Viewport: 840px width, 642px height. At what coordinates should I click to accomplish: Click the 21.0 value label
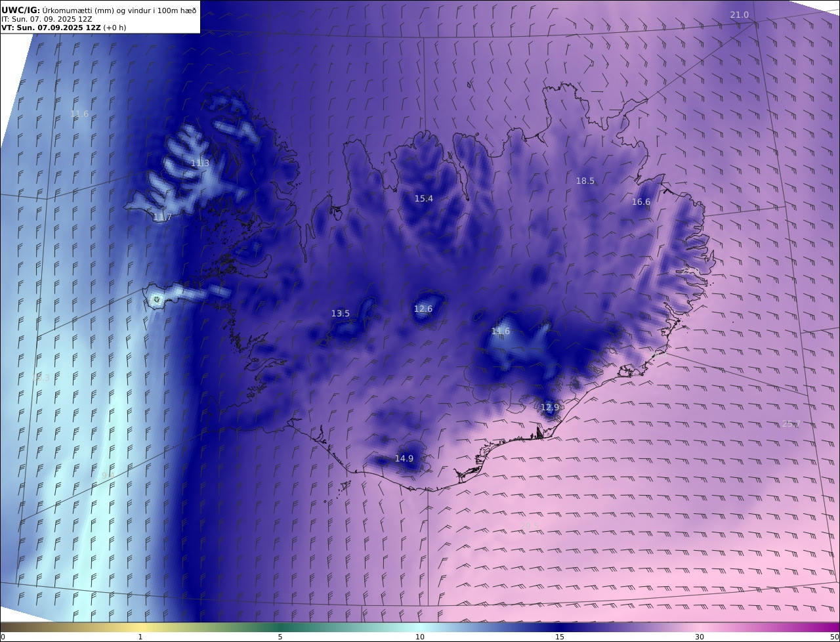(740, 15)
